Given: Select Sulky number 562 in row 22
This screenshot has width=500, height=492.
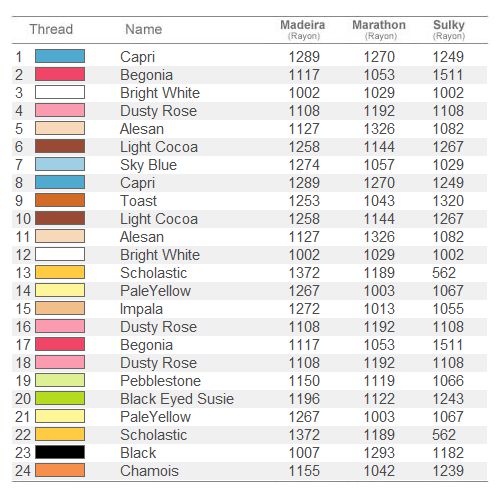Looking at the screenshot, I should 444,435.
